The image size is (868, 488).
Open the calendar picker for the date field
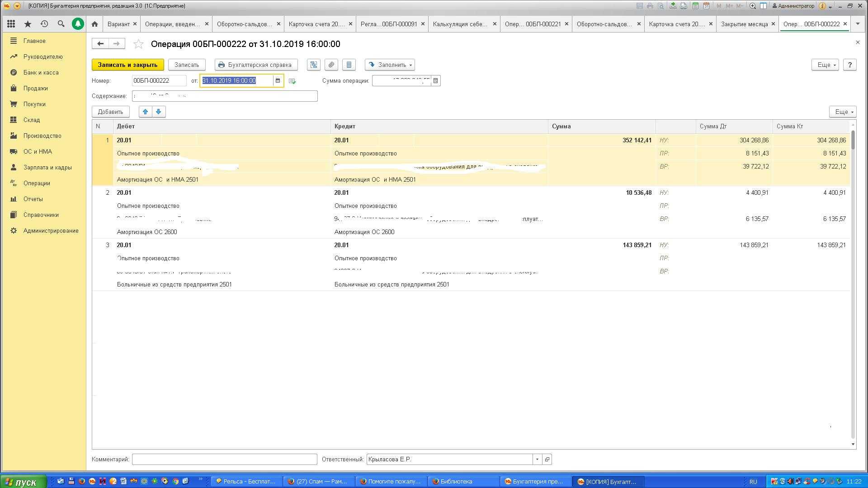point(278,80)
